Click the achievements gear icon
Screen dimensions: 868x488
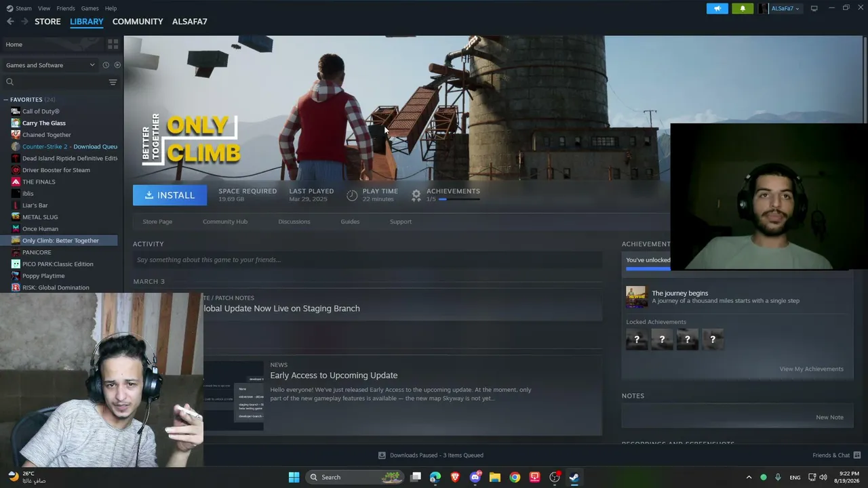416,195
